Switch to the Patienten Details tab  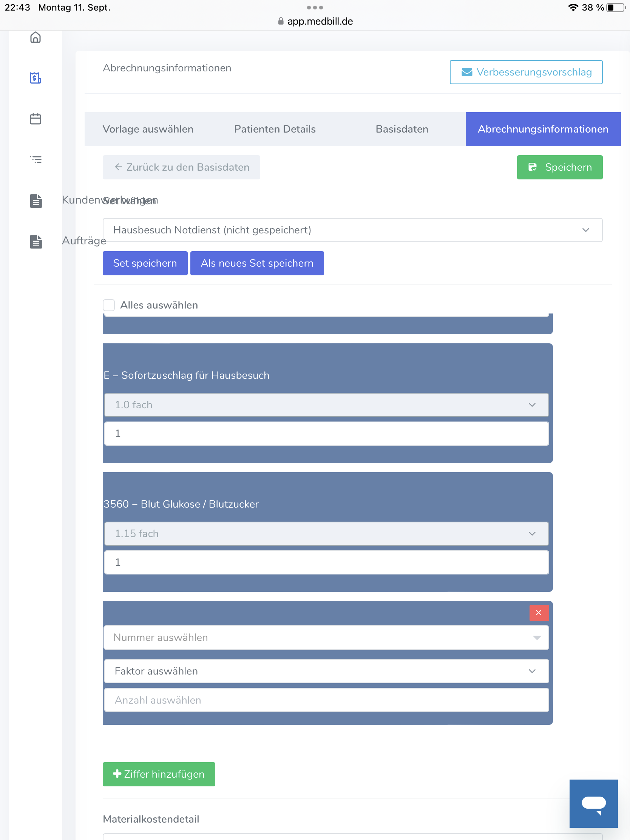[x=275, y=129]
